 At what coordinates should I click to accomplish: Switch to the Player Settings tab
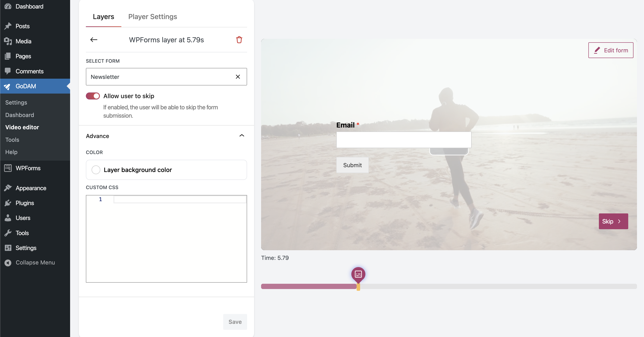click(x=152, y=16)
